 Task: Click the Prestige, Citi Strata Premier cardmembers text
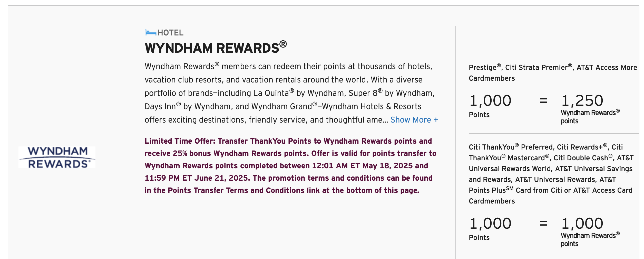point(553,73)
